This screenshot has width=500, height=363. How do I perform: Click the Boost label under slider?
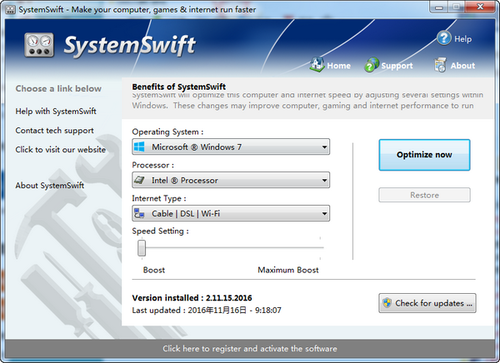154,270
